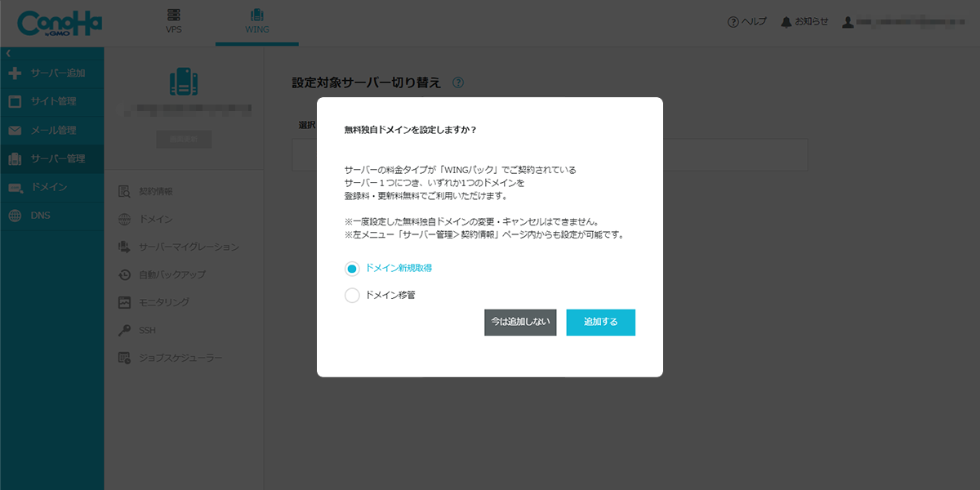
Task: Click the モニタリング chart icon
Action: tap(124, 302)
